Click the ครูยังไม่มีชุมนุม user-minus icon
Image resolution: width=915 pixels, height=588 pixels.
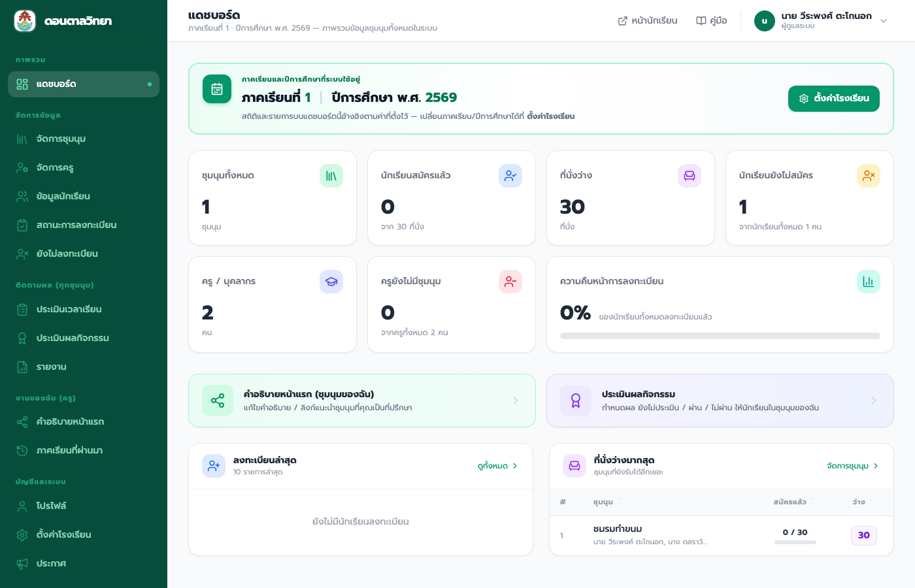(510, 282)
